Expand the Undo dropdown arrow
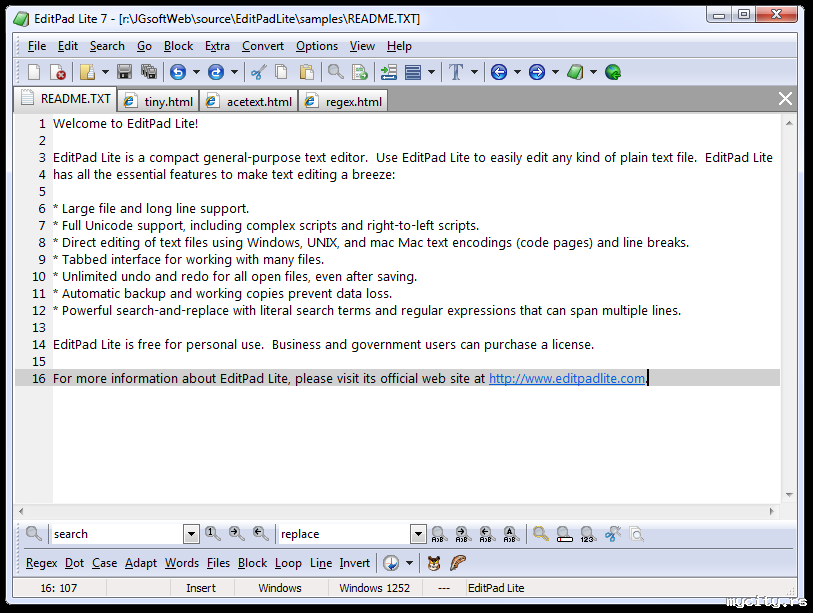Image resolution: width=813 pixels, height=613 pixels. click(196, 72)
